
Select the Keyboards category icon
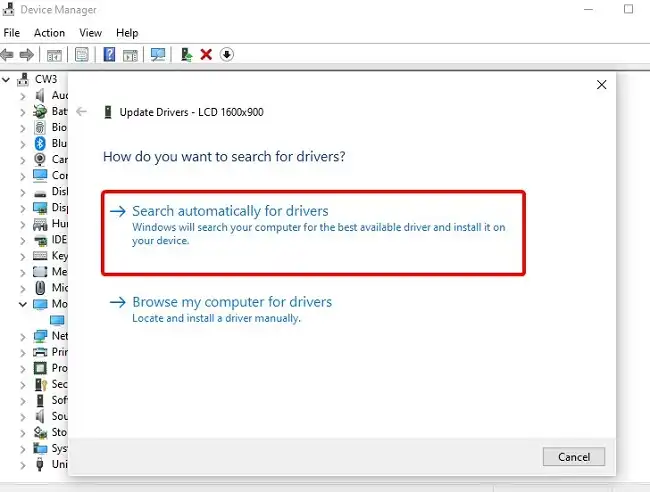(x=40, y=256)
